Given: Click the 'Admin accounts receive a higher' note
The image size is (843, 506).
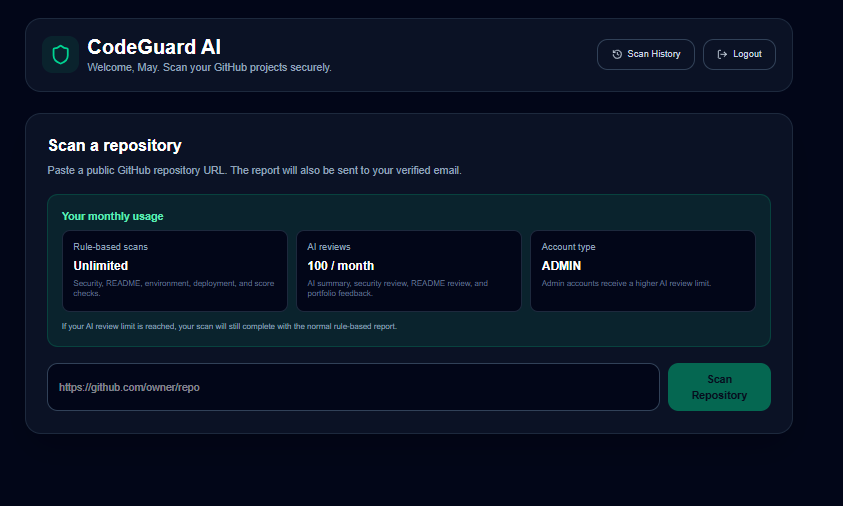Looking at the screenshot, I should point(626,283).
